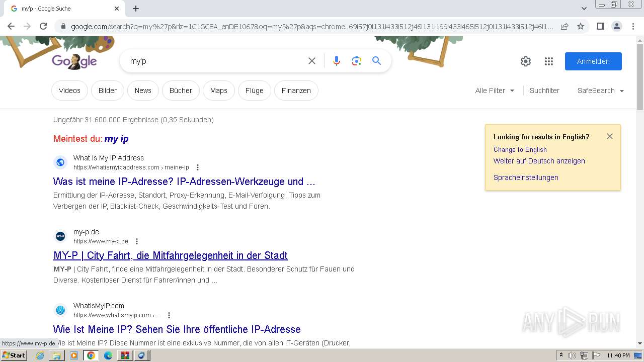Open MY-P City Fahrt result link
The width and height of the screenshot is (644, 362).
pyautogui.click(x=171, y=255)
